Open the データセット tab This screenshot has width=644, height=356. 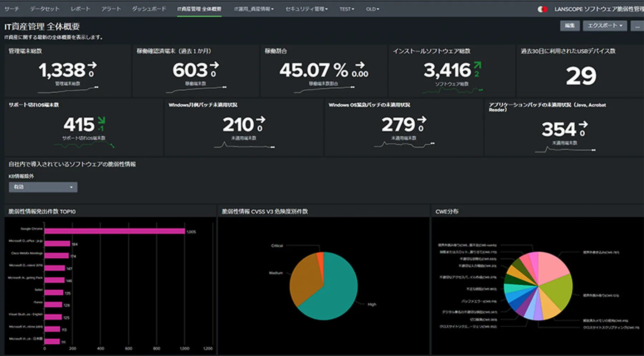pos(45,9)
